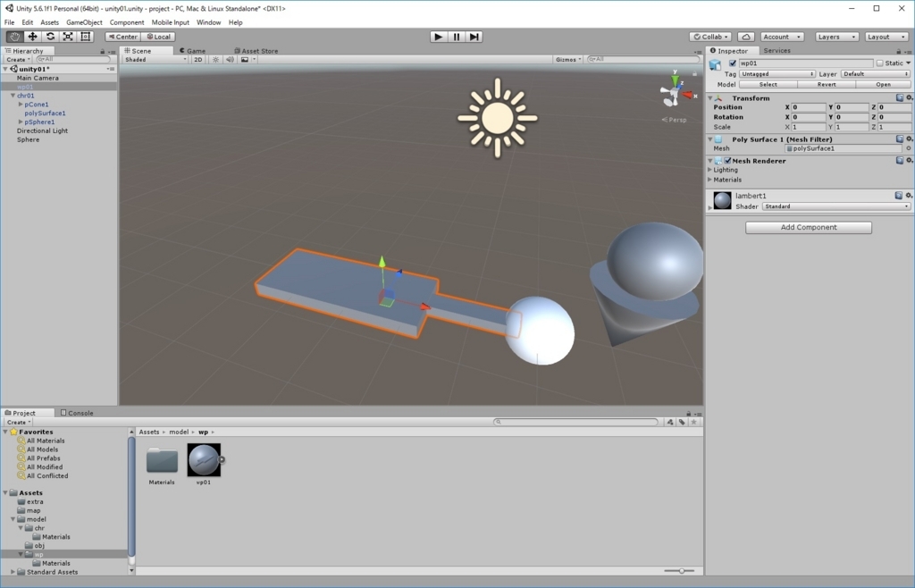Toggle scene lighting sun icon
The image size is (915, 588).
216,60
